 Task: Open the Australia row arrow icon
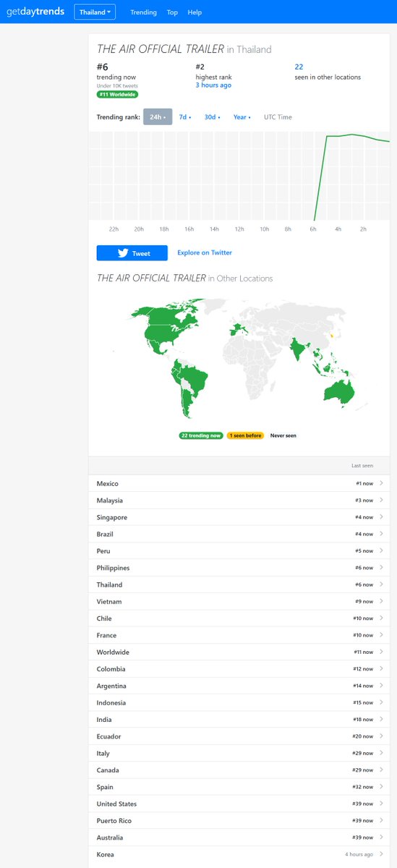pyautogui.click(x=381, y=838)
